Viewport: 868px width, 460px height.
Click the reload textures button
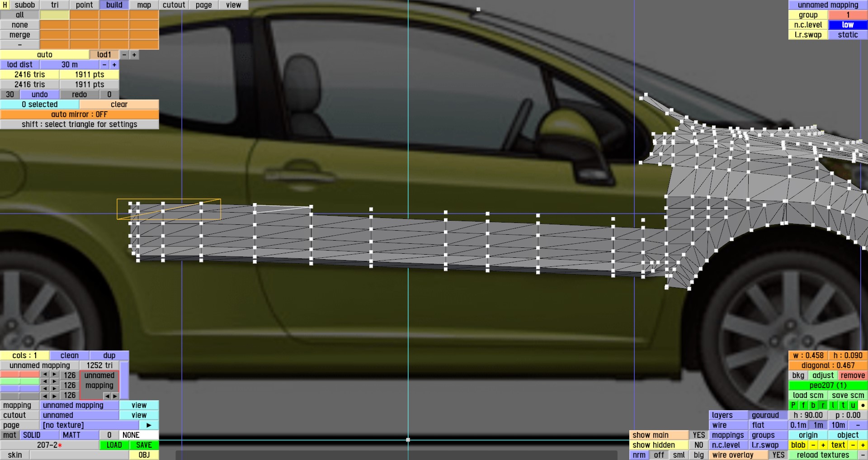(823, 455)
